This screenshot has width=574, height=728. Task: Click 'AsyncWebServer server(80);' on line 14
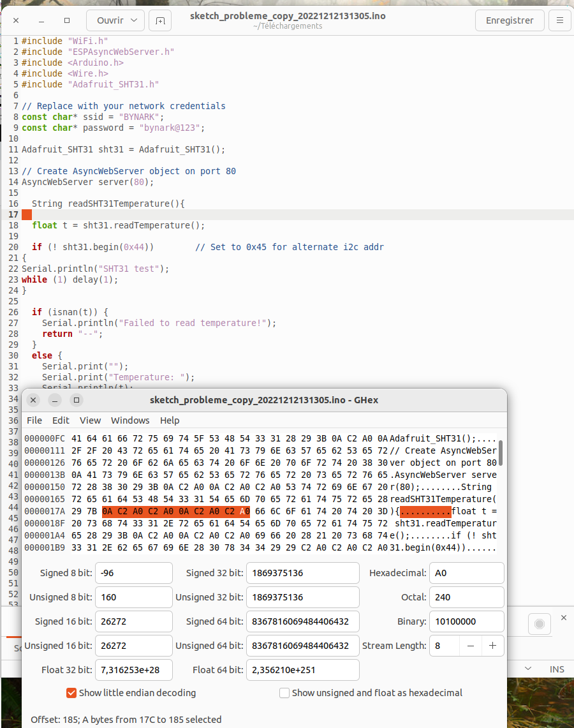coord(88,182)
